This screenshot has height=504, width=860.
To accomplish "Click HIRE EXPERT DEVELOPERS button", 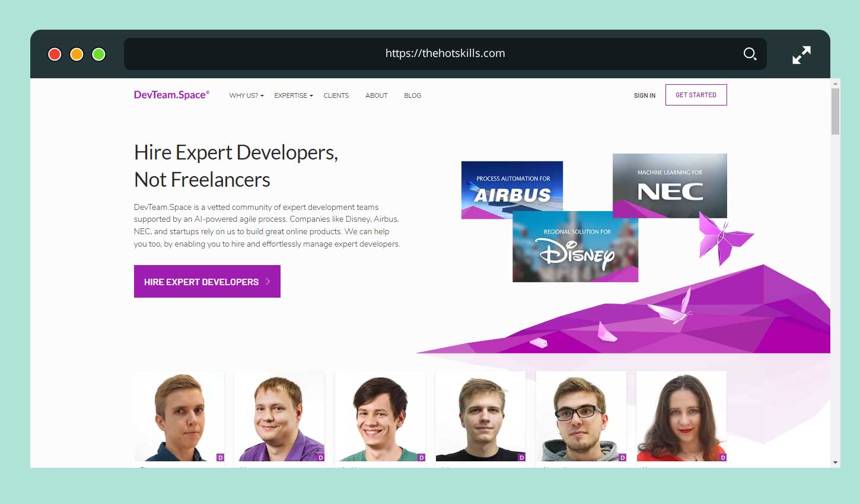I will coord(207,282).
